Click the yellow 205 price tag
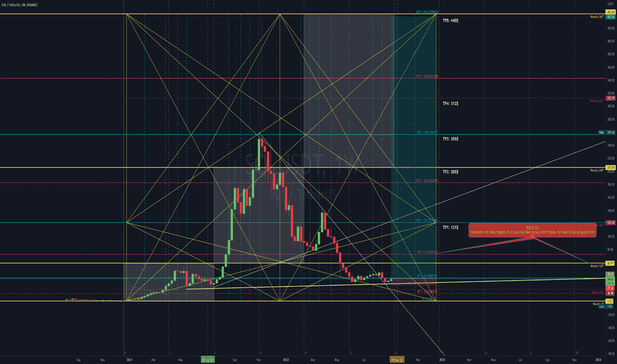617x364 pixels. 610,168
